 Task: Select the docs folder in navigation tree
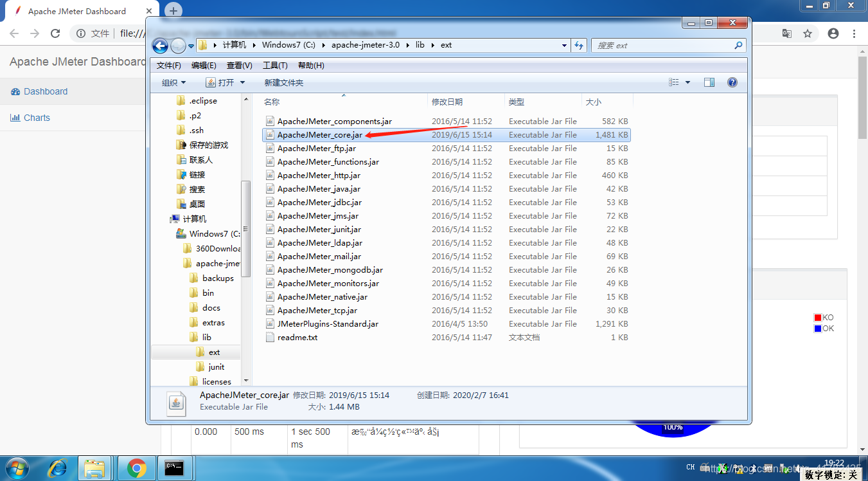pyautogui.click(x=211, y=307)
